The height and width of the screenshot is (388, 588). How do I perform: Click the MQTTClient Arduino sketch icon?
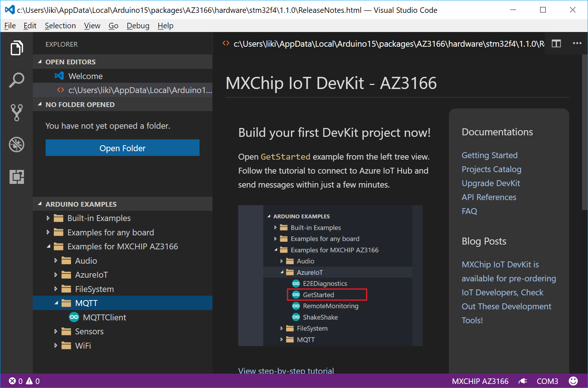(x=74, y=317)
